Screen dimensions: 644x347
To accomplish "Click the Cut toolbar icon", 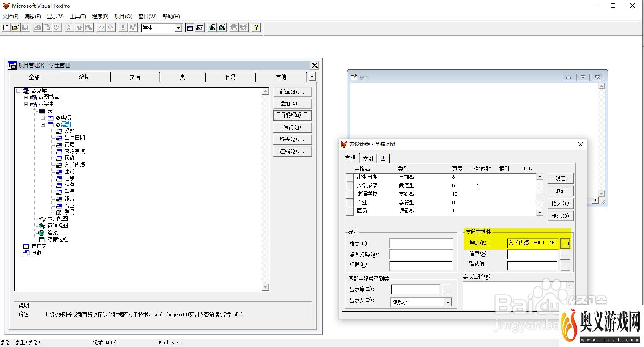I will (69, 28).
